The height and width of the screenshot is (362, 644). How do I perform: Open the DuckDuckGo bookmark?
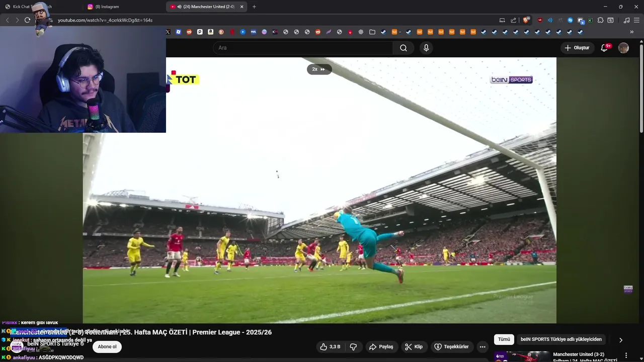coord(221,32)
